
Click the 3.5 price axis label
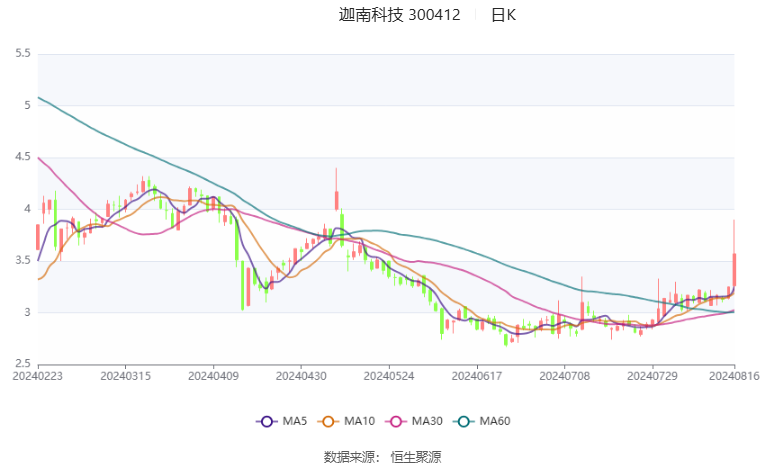[23, 260]
